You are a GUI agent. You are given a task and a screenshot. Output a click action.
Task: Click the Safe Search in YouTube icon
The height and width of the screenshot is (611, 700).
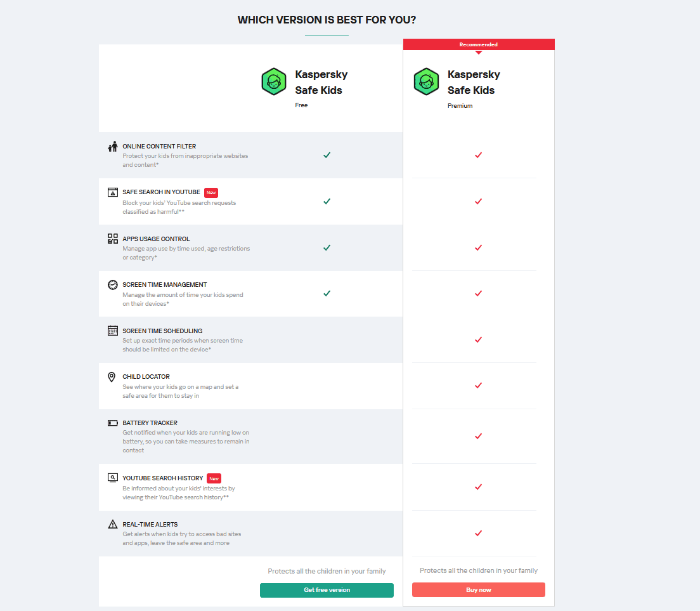pos(113,192)
